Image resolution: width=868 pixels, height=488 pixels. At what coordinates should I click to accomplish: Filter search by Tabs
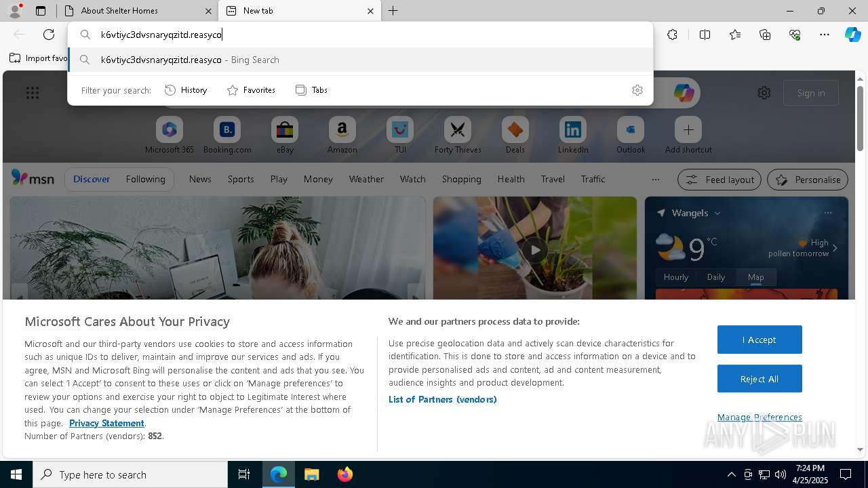(x=311, y=90)
